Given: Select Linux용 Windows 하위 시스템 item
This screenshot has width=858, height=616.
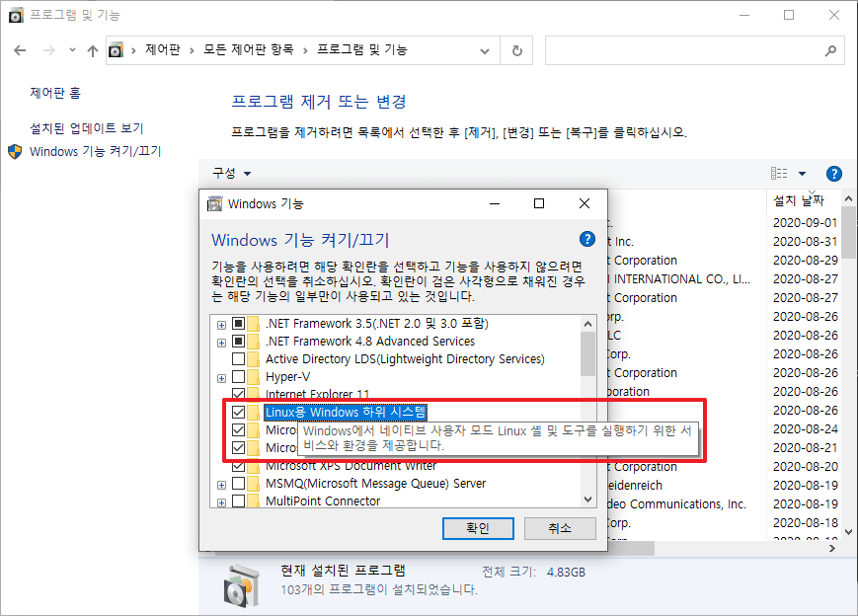Looking at the screenshot, I should [346, 412].
